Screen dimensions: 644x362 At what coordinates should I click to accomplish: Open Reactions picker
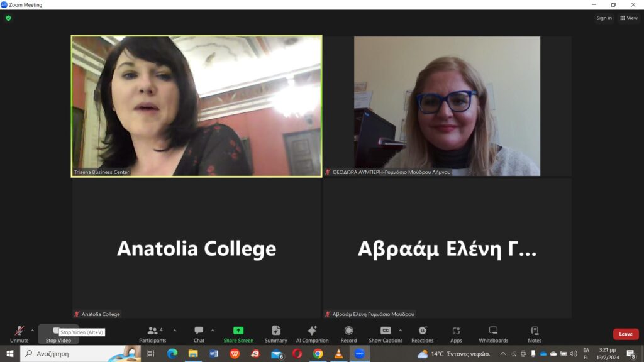pyautogui.click(x=422, y=334)
